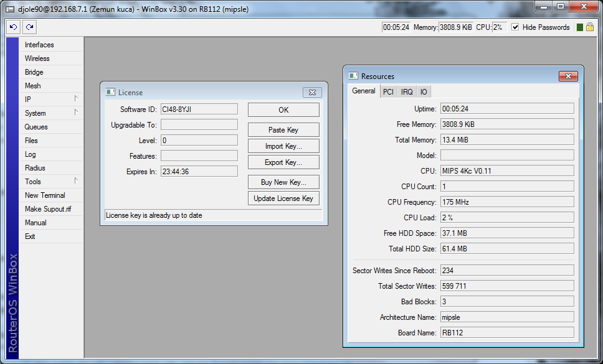Viewport: 603px width, 364px height.
Task: Click the Upgradable To field
Action: [199, 125]
